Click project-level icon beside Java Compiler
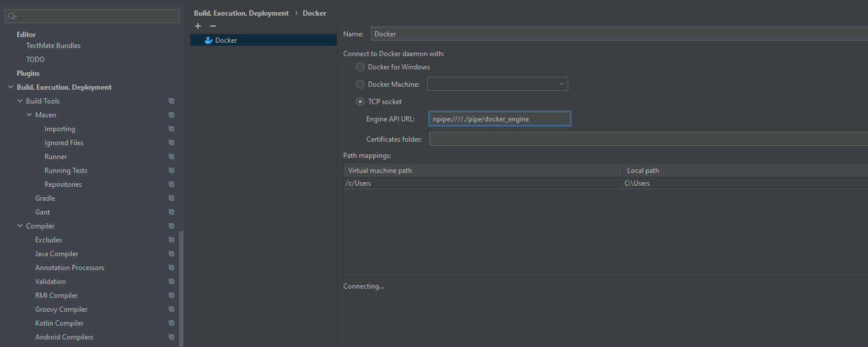 coord(171,254)
